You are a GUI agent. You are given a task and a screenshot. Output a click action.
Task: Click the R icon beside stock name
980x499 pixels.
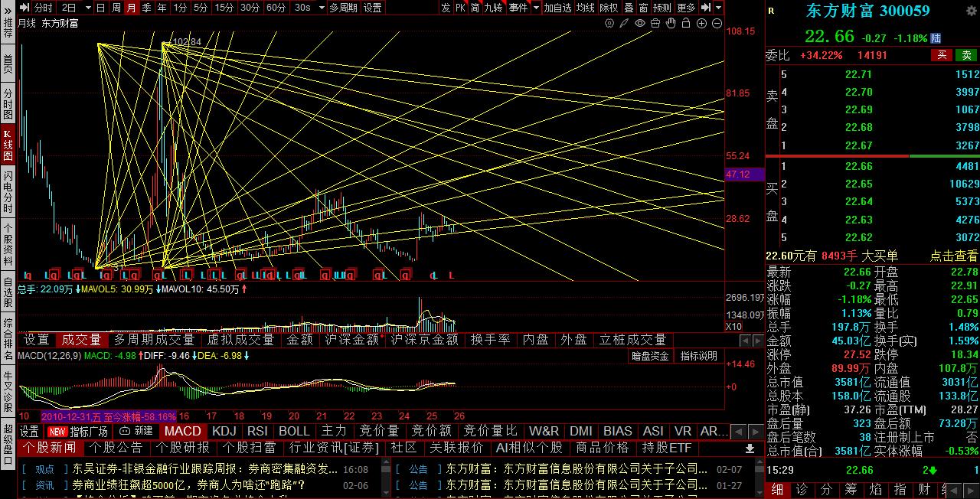(770, 11)
